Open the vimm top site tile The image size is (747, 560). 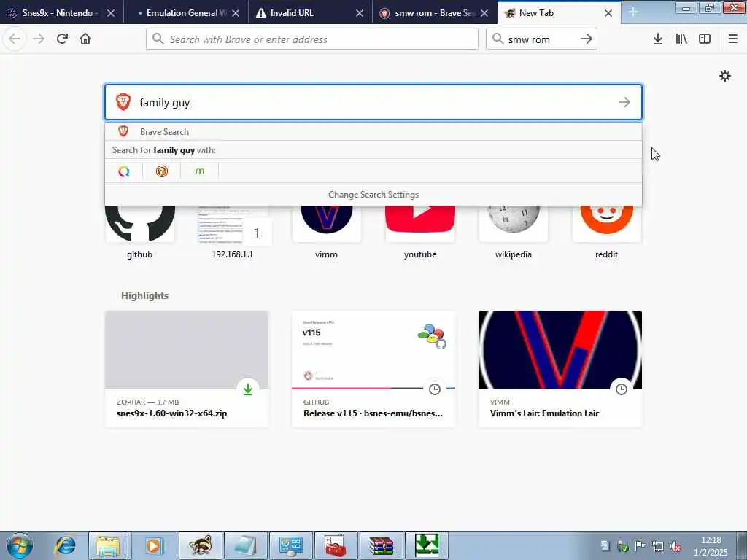tap(326, 232)
